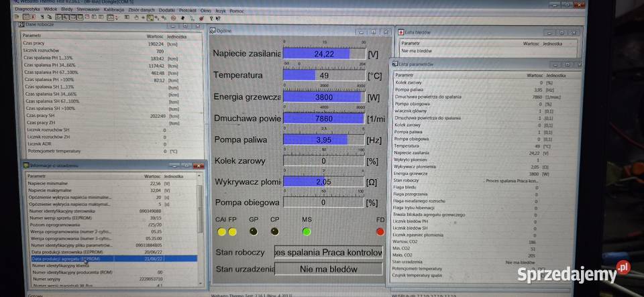This screenshot has width=644, height=297.
Task: Click the Dmuchawa 7860 gauge bar
Action: [x=324, y=119]
